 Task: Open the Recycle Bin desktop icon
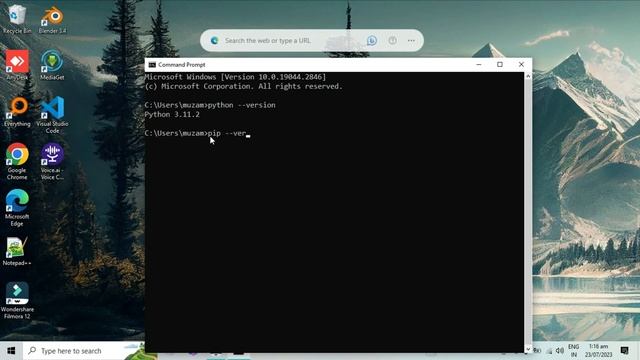click(17, 19)
